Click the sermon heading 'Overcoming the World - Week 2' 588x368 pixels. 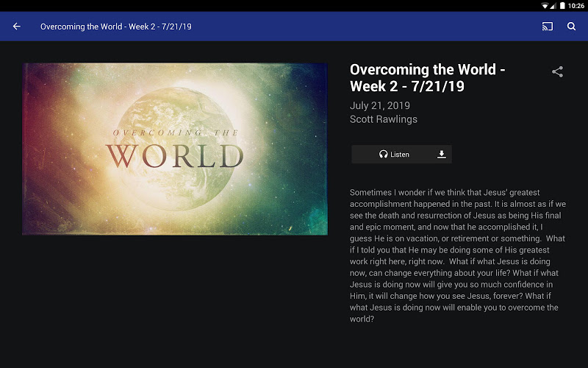coord(428,78)
